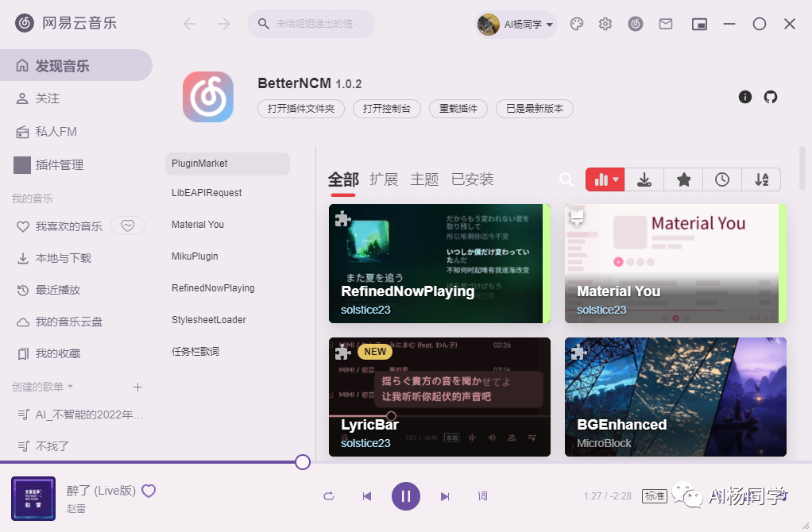Open the plugin search magnifier
Image resolution: width=812 pixels, height=532 pixels.
click(x=566, y=179)
